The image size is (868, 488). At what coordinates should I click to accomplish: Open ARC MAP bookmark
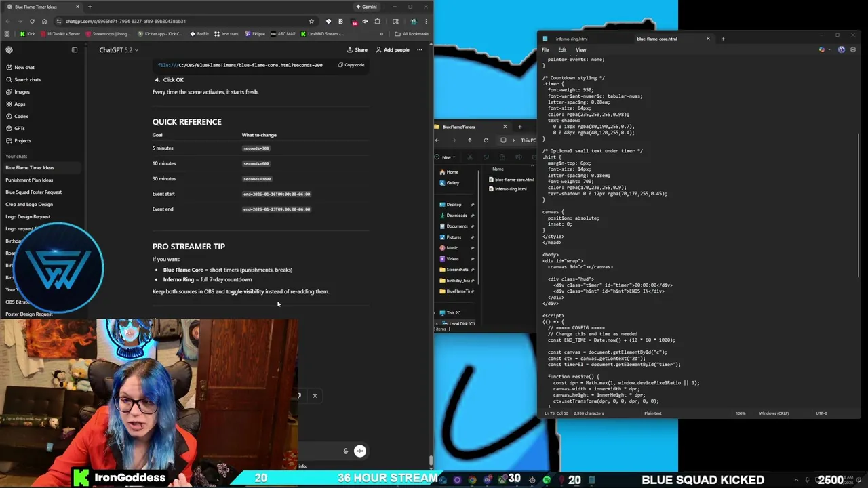(283, 33)
